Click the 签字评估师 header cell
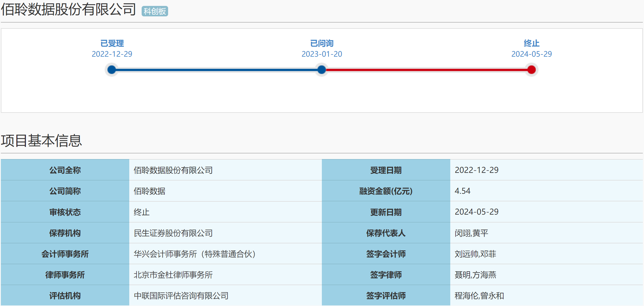Screen dimensions: 644x306 386,296
